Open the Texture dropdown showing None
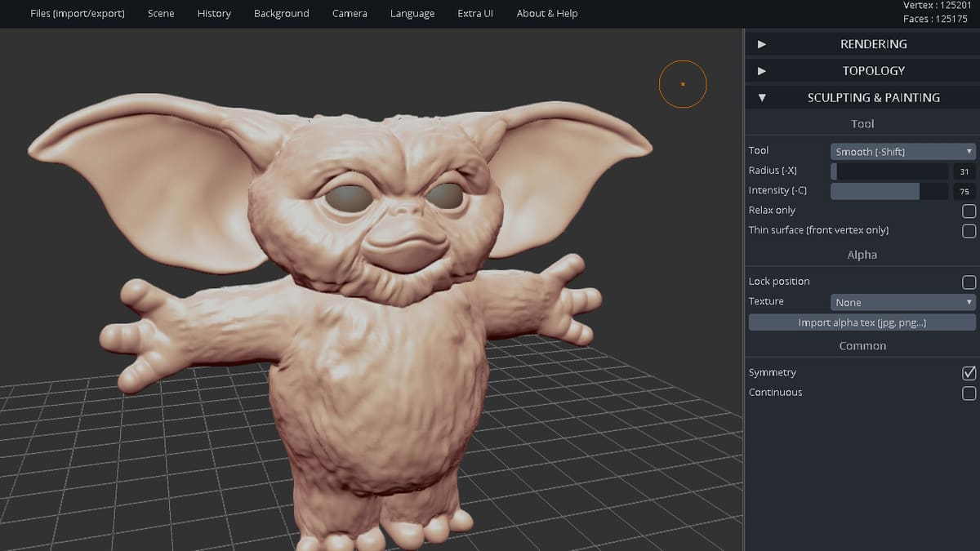This screenshot has width=980, height=551. [x=903, y=302]
